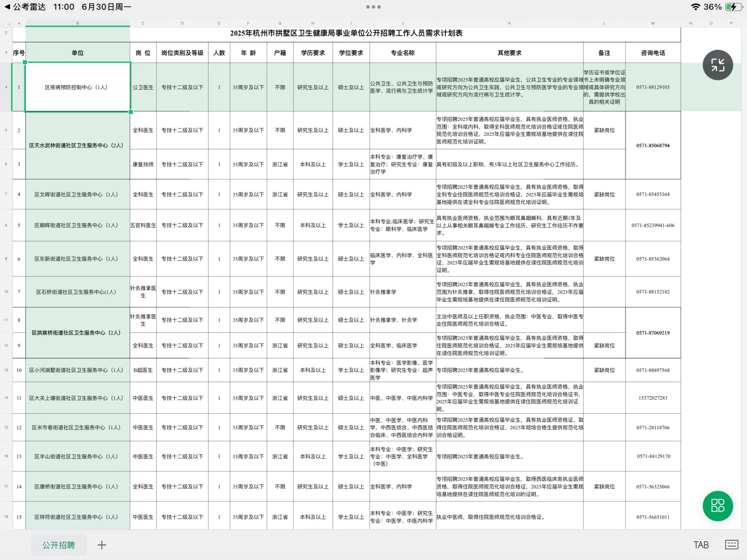Viewport: 747px width, 560px height.
Task: Tap the three-dots indicator at screen top center
Action: [373, 7]
